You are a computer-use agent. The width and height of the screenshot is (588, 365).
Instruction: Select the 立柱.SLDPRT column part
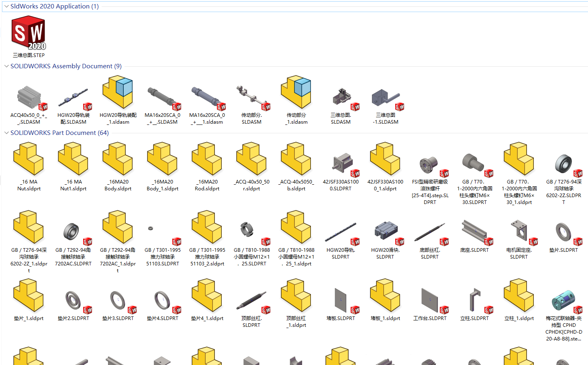pyautogui.click(x=474, y=305)
